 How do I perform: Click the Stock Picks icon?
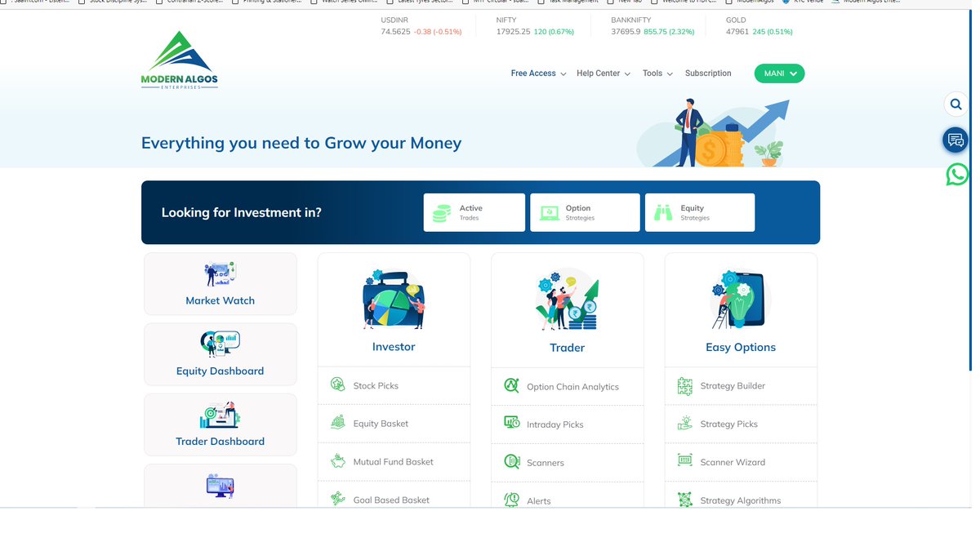tap(337, 384)
